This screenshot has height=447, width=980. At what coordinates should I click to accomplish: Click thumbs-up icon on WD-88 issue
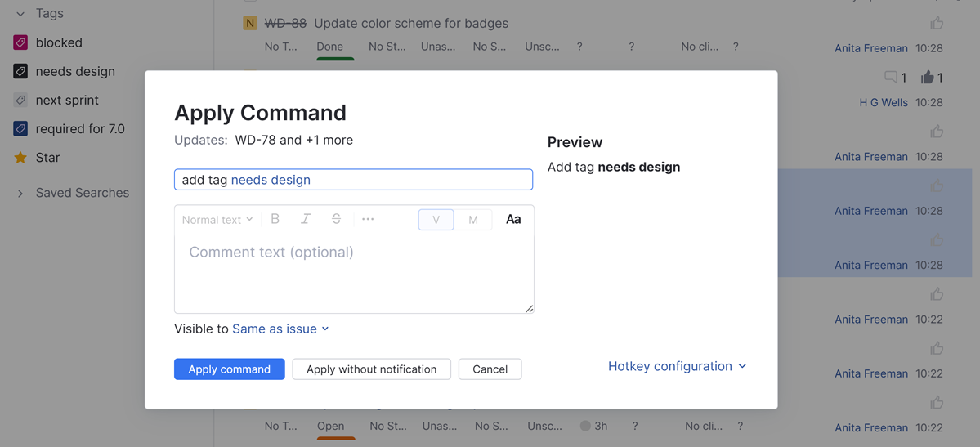937,23
